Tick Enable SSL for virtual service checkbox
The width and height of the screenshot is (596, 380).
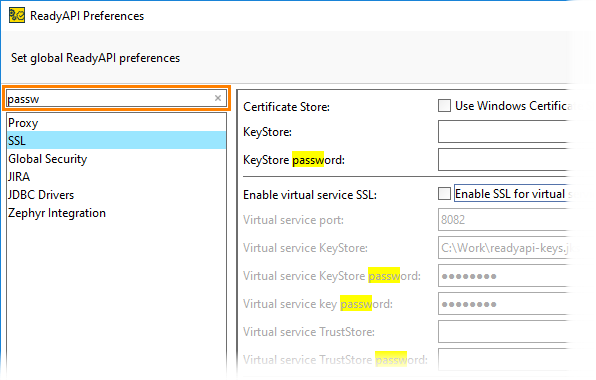pos(444,194)
